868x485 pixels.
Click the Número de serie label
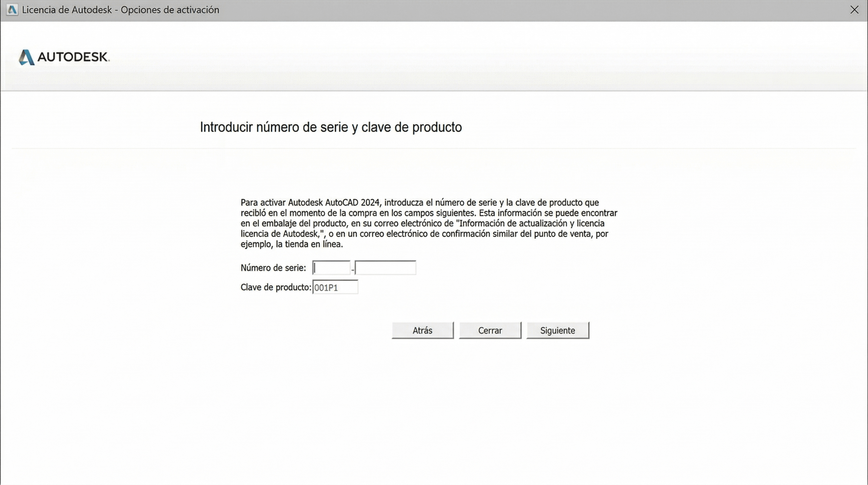[273, 268]
